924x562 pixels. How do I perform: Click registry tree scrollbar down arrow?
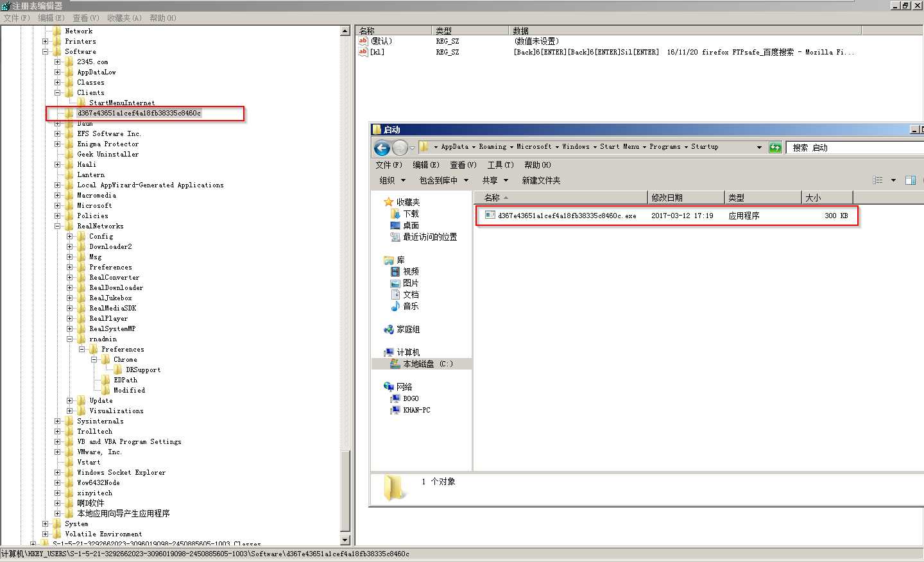[345, 540]
